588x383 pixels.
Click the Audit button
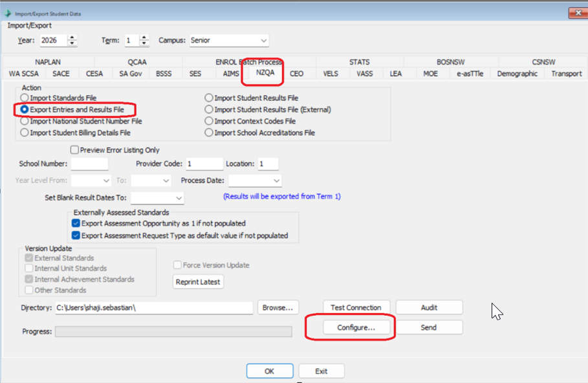[x=429, y=307]
